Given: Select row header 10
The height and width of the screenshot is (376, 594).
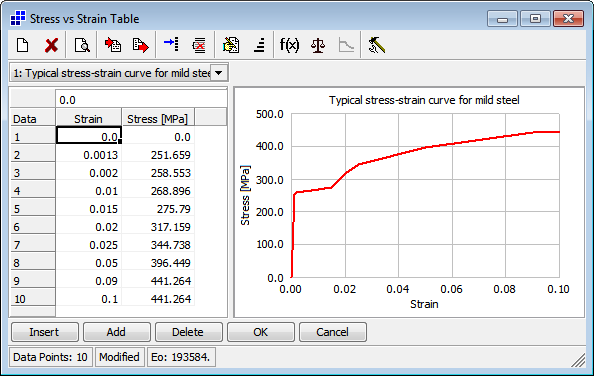Looking at the screenshot, I should (x=33, y=298).
